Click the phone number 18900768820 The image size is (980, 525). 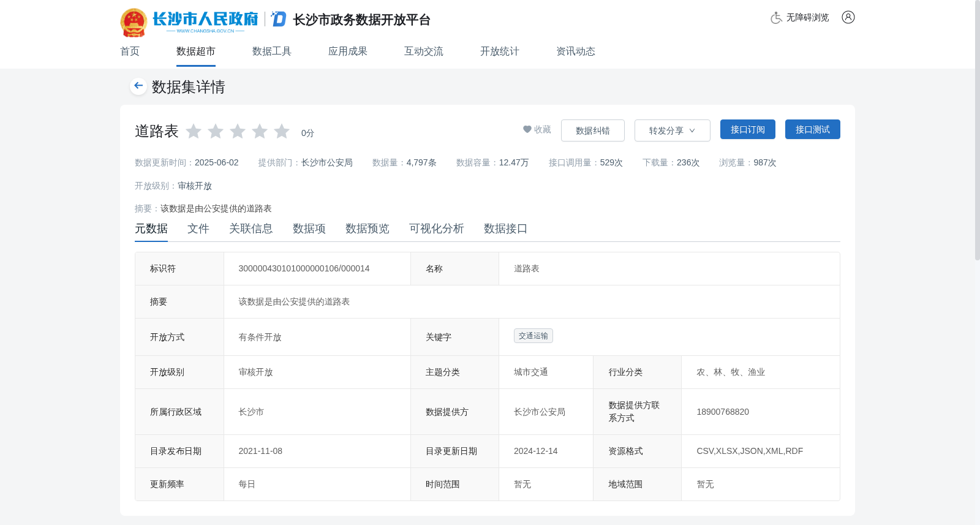[x=723, y=412]
